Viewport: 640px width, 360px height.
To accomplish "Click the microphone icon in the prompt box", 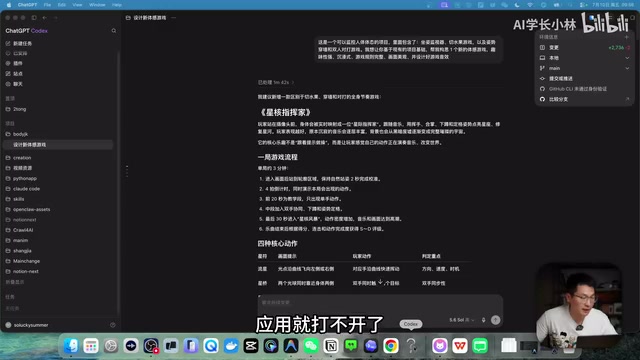I will pos(484,320).
